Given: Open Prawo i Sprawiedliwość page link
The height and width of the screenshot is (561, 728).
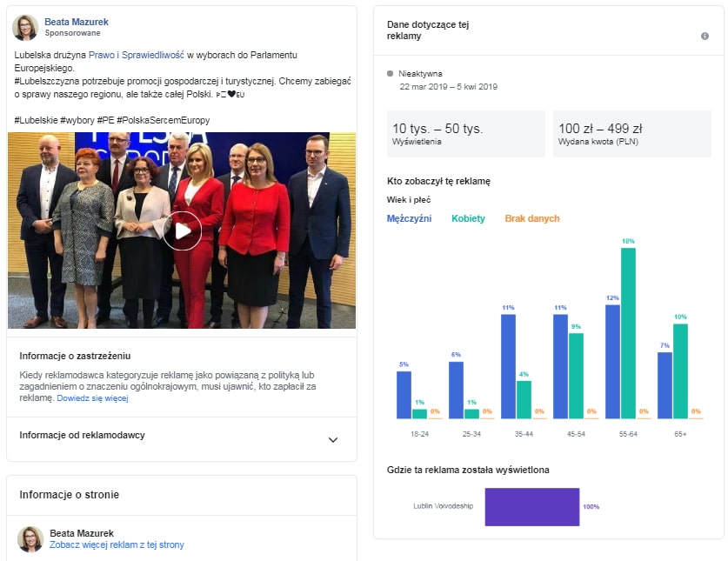Looking at the screenshot, I should click(x=136, y=55).
